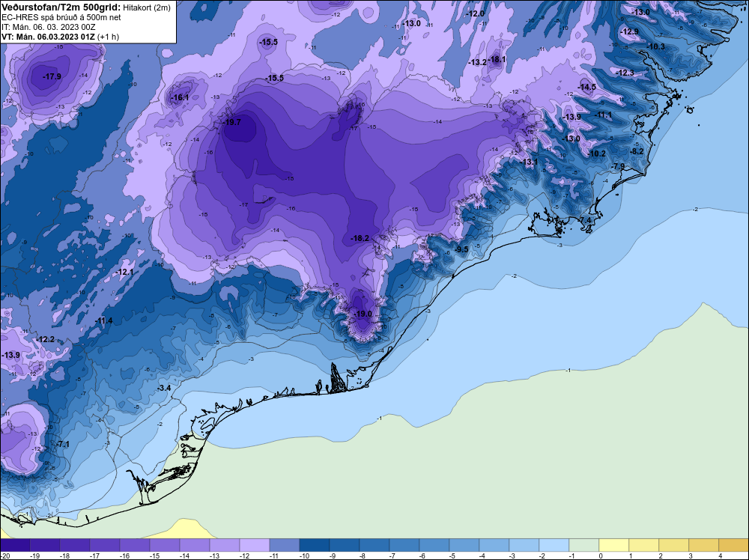Click the -11.1 temperature label
The width and height of the screenshot is (749, 560).
tap(603, 115)
